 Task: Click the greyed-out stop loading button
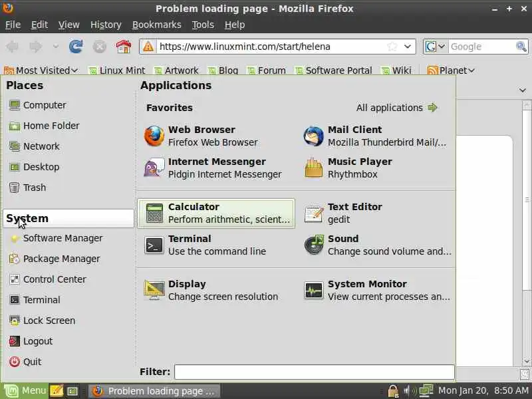(99, 47)
